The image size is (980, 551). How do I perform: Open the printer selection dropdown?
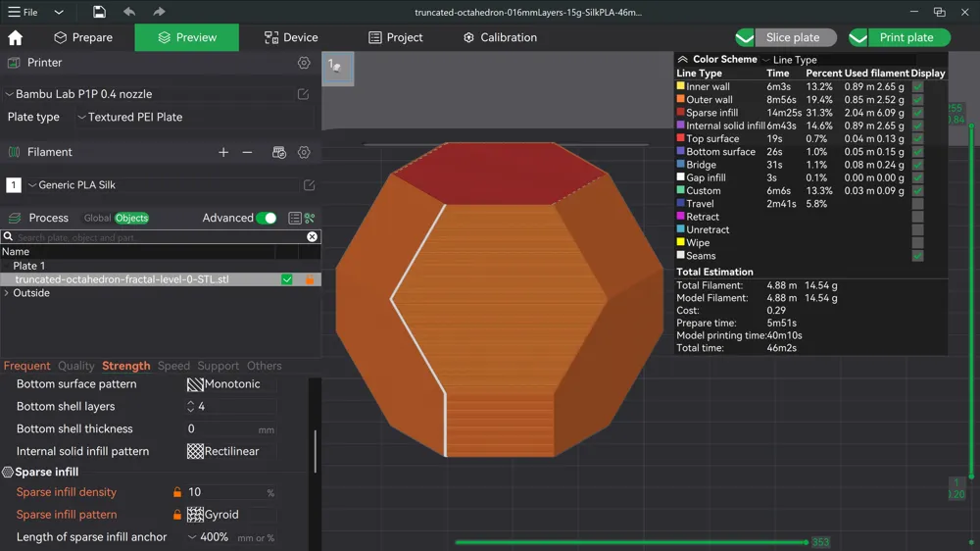tap(149, 94)
